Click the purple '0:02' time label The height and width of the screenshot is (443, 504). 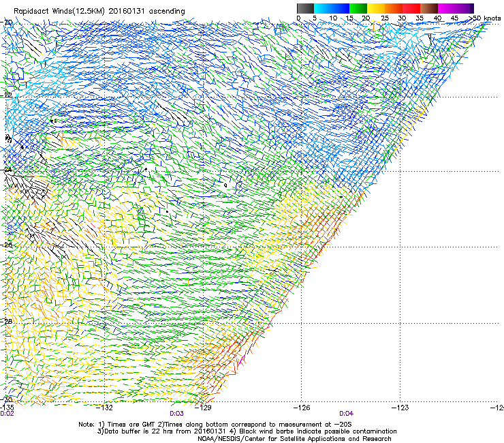7,414
